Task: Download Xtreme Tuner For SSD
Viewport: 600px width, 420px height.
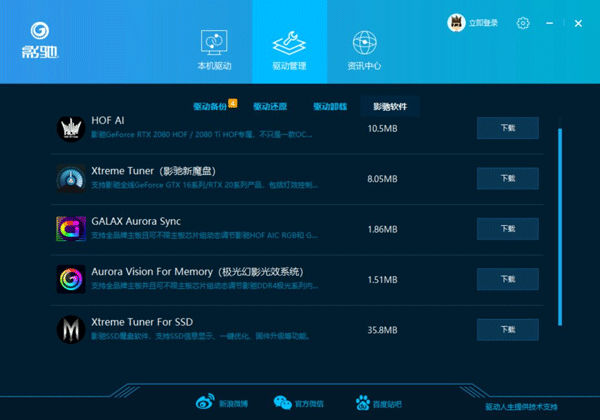Action: 508,330
